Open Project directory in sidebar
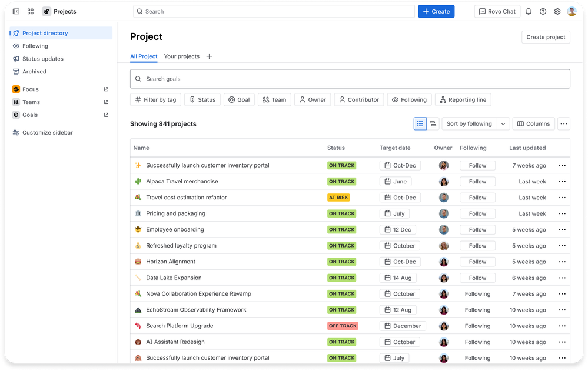Viewport: 588px width, 371px height. click(61, 33)
